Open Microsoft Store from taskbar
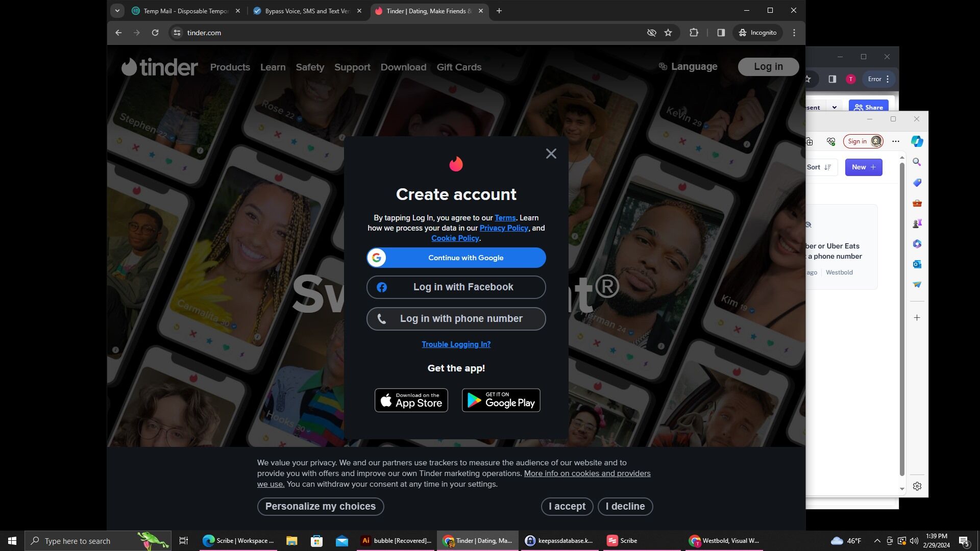 tap(316, 541)
